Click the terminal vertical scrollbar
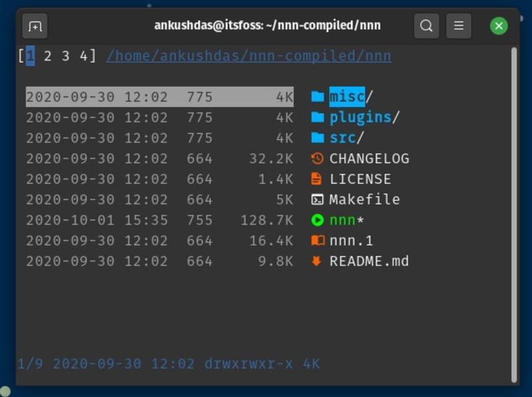 click(x=515, y=213)
